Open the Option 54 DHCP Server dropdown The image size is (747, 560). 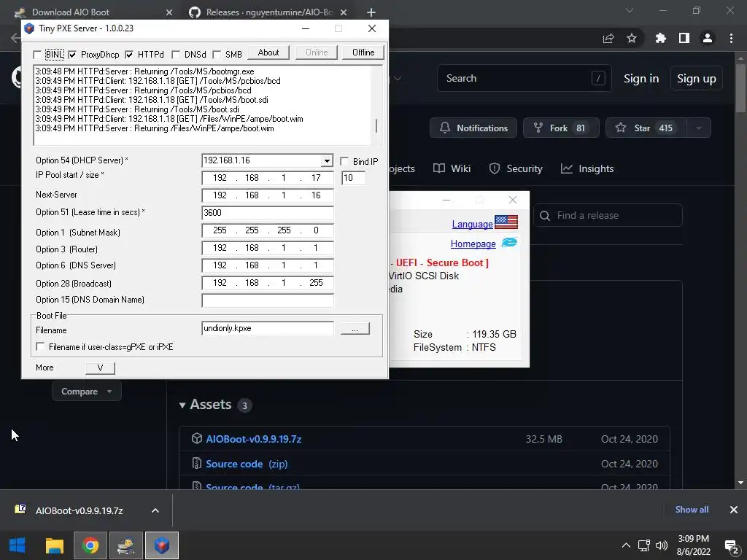[327, 161]
